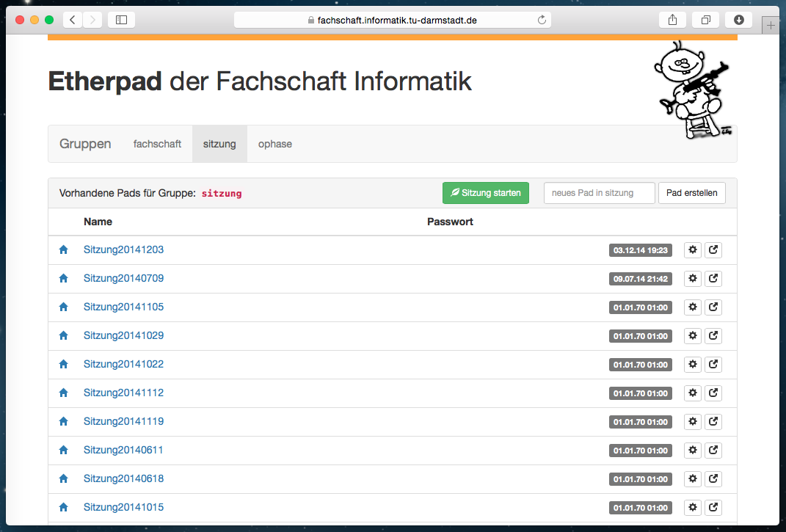786x532 pixels.
Task: Open settings gear for Sitzung20141112
Action: pos(693,393)
